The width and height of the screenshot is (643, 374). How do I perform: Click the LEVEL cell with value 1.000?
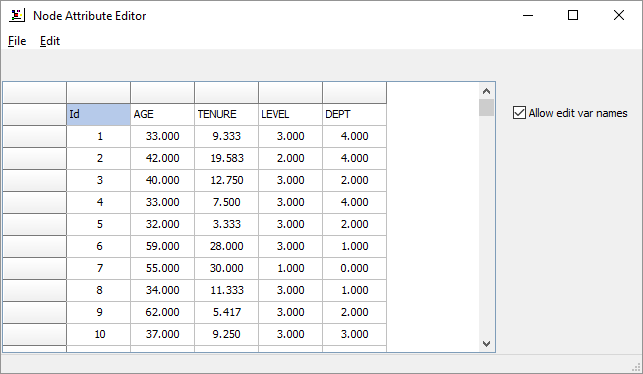pyautogui.click(x=290, y=268)
